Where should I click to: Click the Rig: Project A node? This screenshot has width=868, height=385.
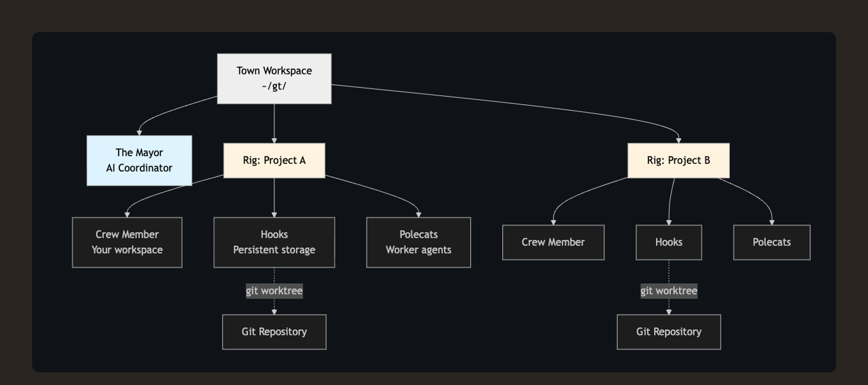(274, 160)
